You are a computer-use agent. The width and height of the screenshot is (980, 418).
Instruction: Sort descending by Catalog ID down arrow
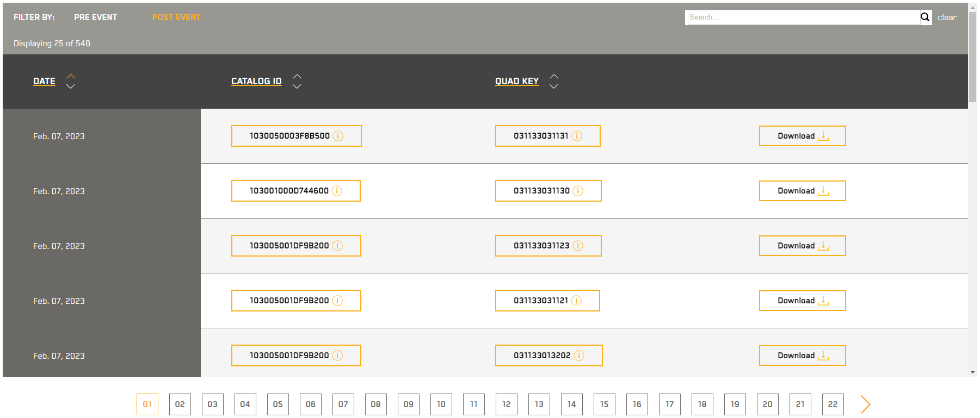click(297, 86)
